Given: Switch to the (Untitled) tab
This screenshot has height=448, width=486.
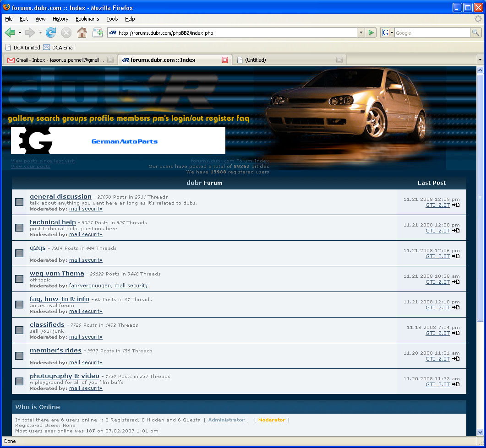Looking at the screenshot, I should point(289,60).
